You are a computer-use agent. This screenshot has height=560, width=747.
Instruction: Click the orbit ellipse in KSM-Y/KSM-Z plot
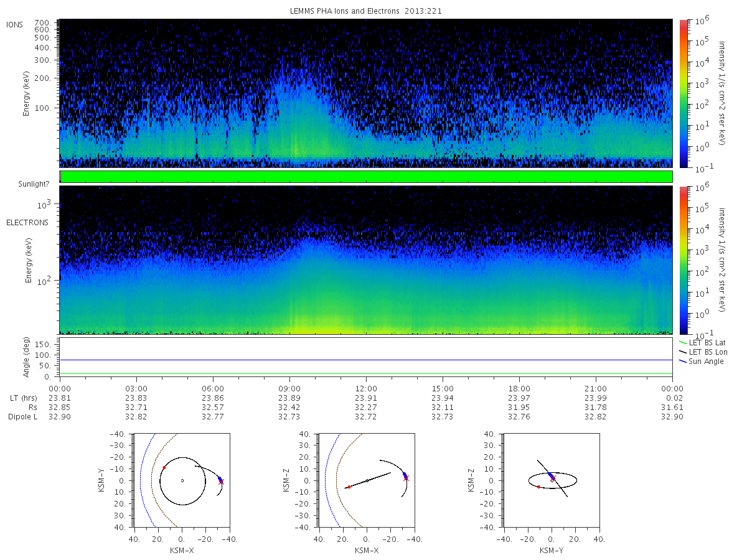pos(553,480)
